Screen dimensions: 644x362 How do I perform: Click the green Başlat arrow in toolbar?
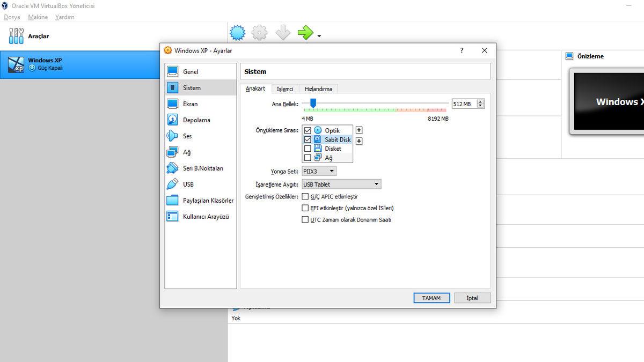(x=305, y=32)
